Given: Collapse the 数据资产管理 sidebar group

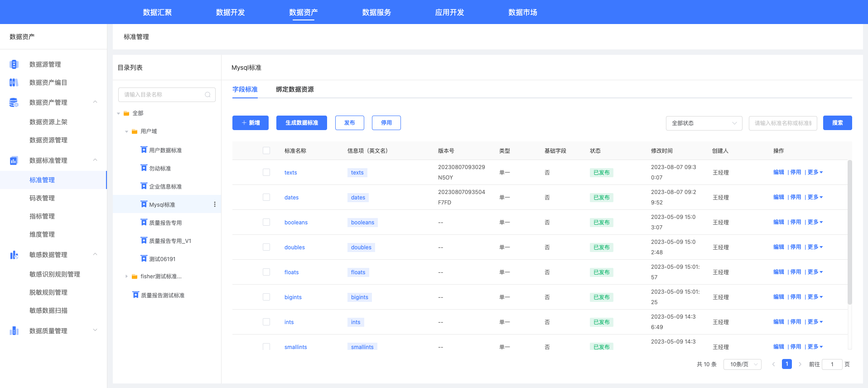Looking at the screenshot, I should [x=95, y=102].
